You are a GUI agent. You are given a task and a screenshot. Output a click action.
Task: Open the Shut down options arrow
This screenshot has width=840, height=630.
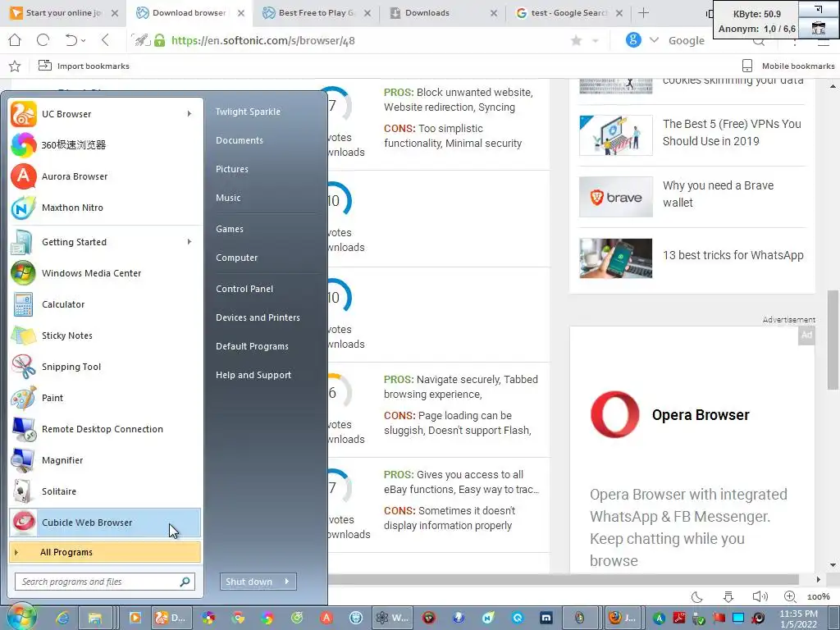287,582
